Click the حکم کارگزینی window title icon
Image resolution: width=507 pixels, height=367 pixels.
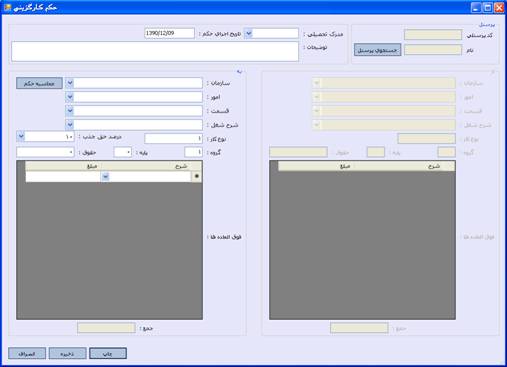8,7
